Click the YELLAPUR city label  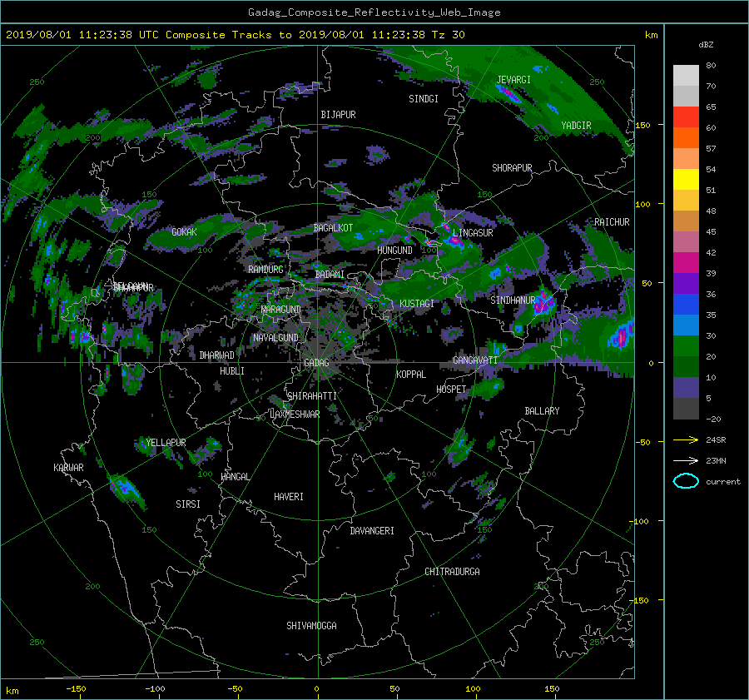click(166, 443)
